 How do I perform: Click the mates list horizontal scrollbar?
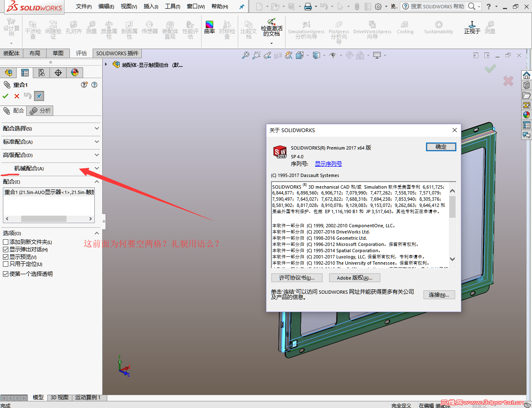(x=48, y=219)
